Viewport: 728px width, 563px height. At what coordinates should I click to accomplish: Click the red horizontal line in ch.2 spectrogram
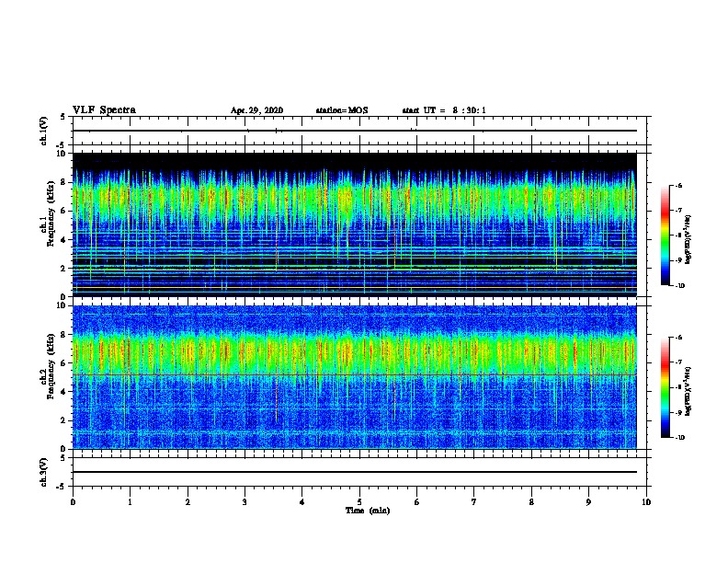[354, 374]
